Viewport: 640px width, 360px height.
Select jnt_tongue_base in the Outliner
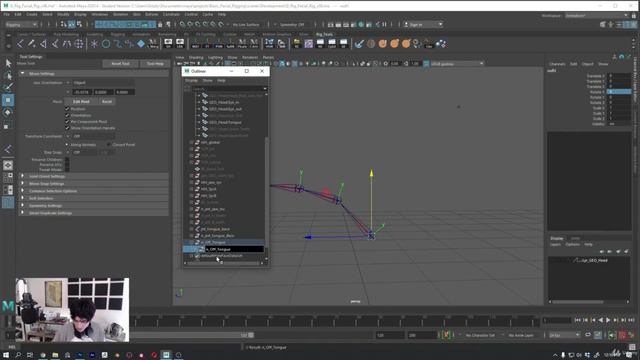pos(215,229)
